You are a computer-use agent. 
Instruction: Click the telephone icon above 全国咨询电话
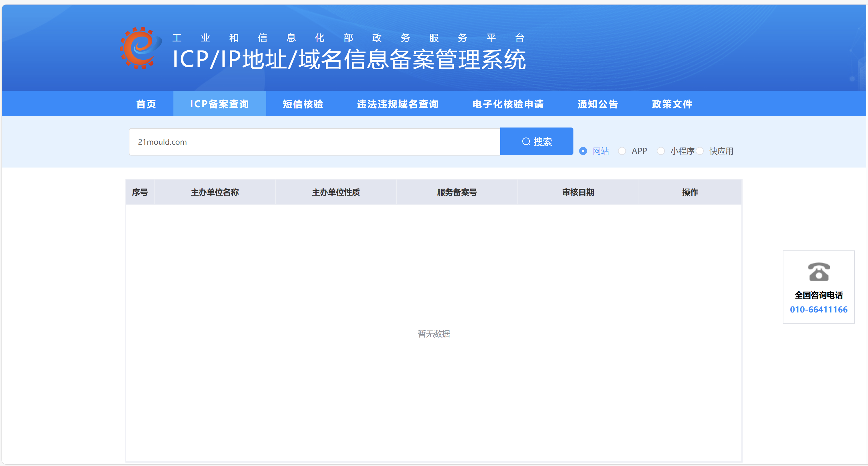coord(819,272)
